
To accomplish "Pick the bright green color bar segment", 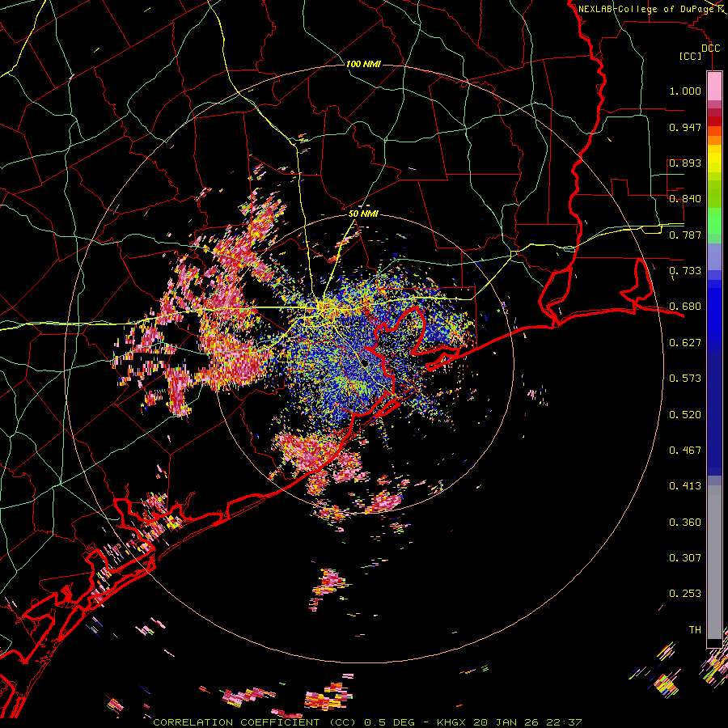I will pos(714,221).
